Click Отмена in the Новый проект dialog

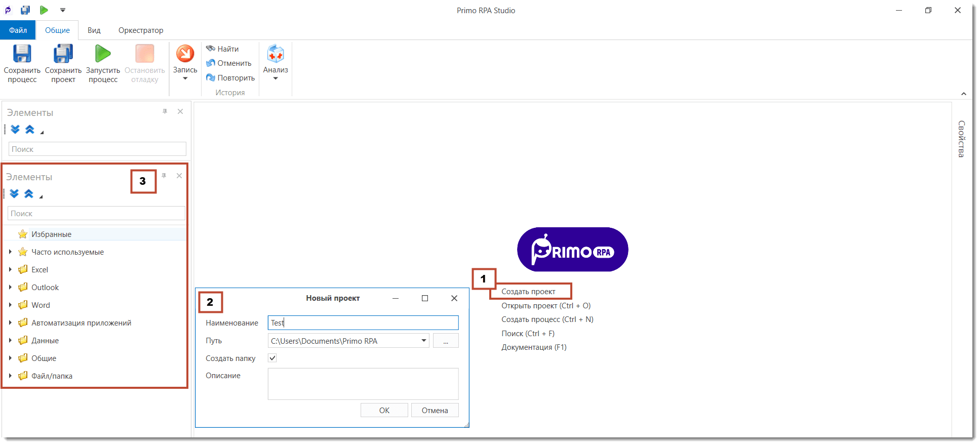click(435, 410)
